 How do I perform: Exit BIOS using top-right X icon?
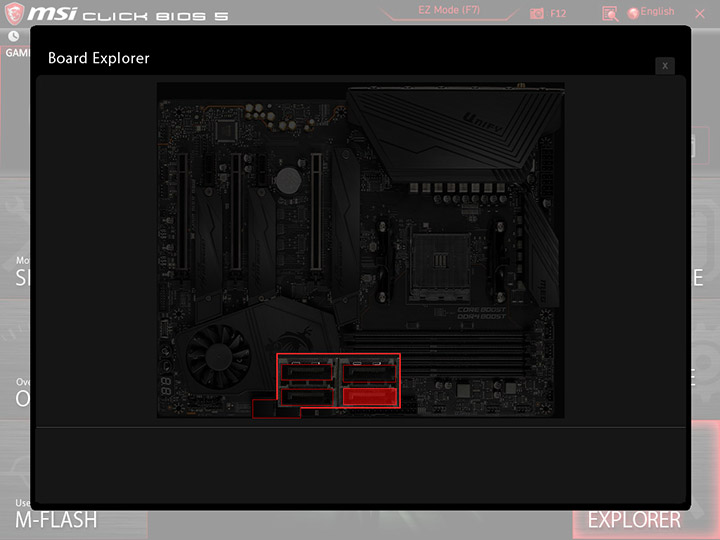point(700,14)
